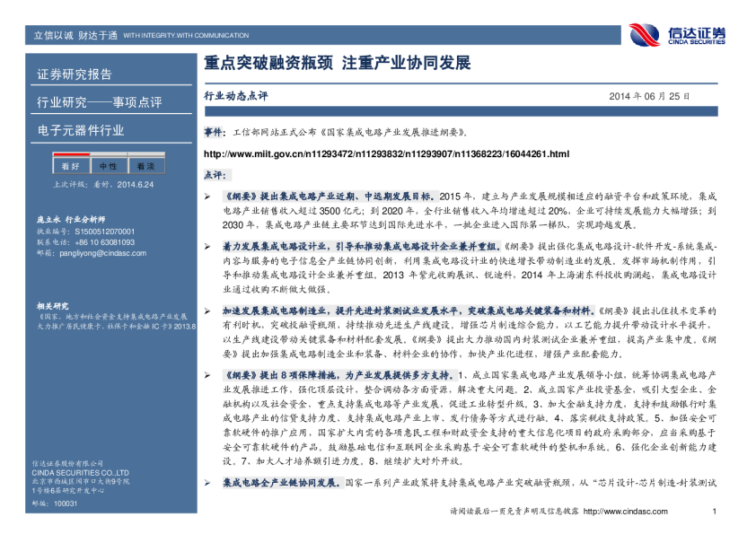Open the 证券研究报告 sidebar heading
Image resolution: width=756 pixels, height=534 pixels.
[x=75, y=74]
